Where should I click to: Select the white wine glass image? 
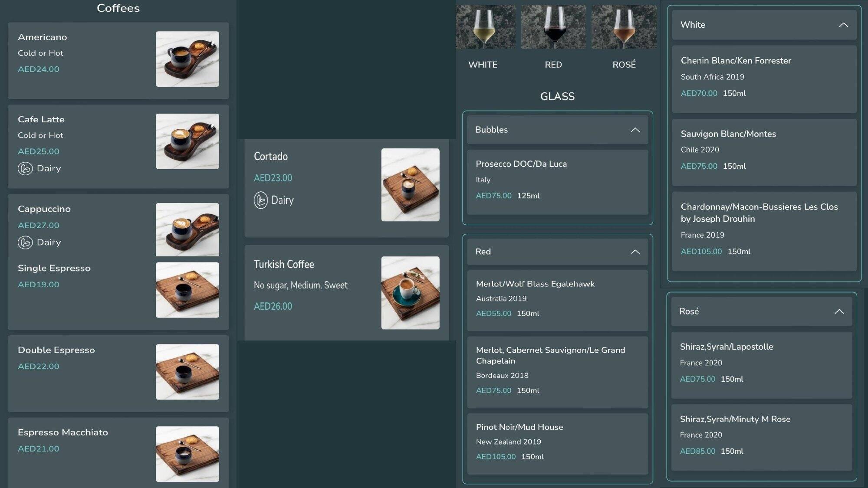(485, 27)
